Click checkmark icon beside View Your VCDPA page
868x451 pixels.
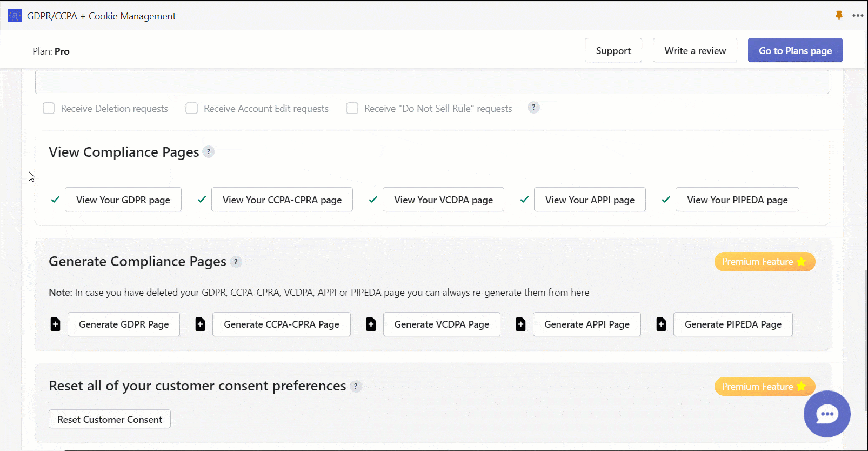point(373,200)
